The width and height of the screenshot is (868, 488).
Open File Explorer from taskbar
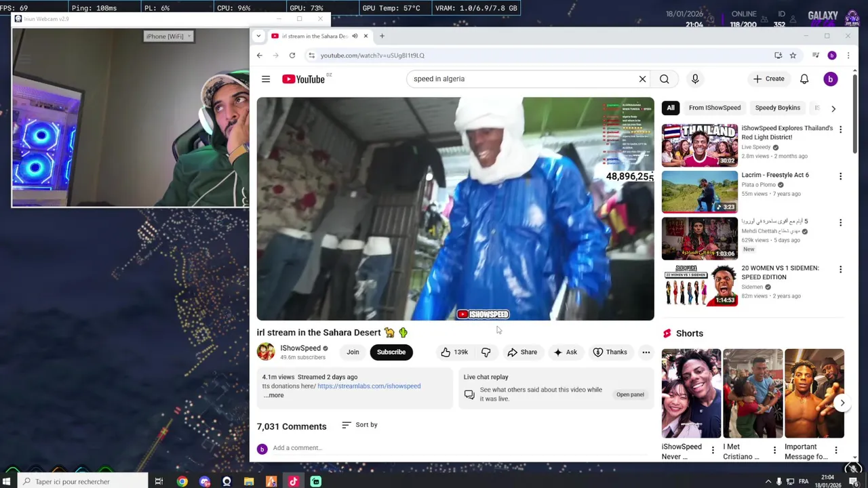point(249,481)
